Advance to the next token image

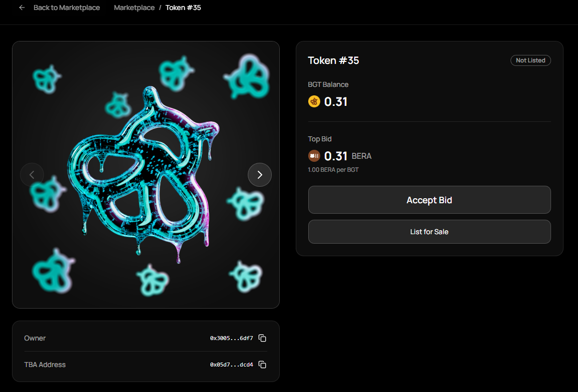click(260, 175)
